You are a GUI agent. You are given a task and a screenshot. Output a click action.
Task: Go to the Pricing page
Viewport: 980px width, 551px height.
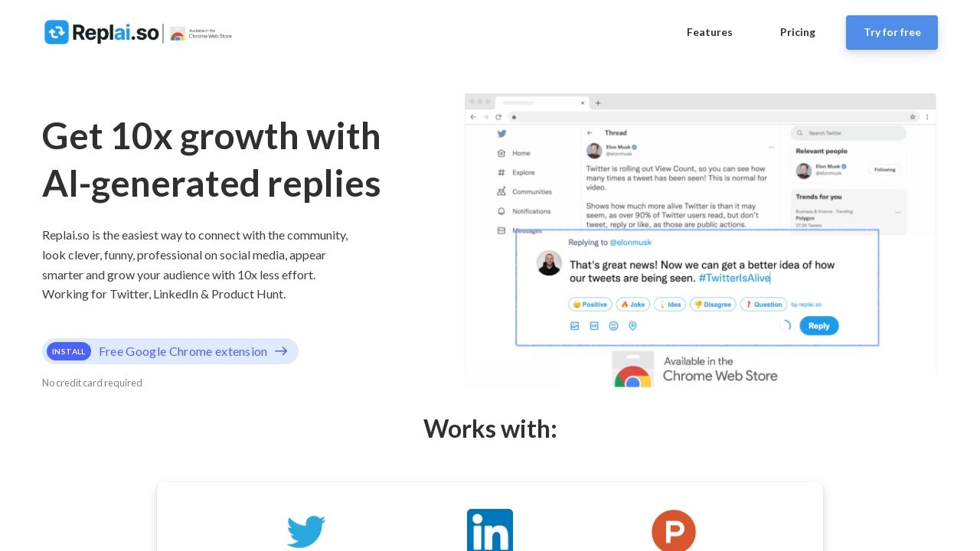coord(798,32)
